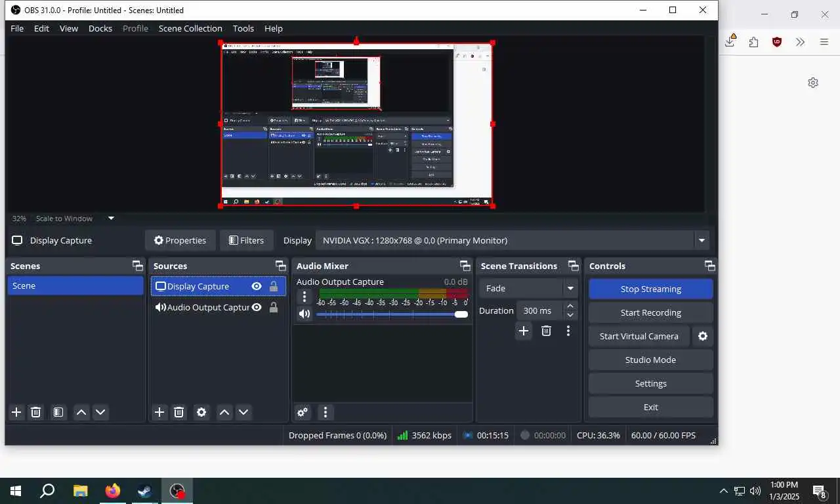This screenshot has height=504, width=840.
Task: Undock the Scene Transitions panel
Action: (573, 266)
